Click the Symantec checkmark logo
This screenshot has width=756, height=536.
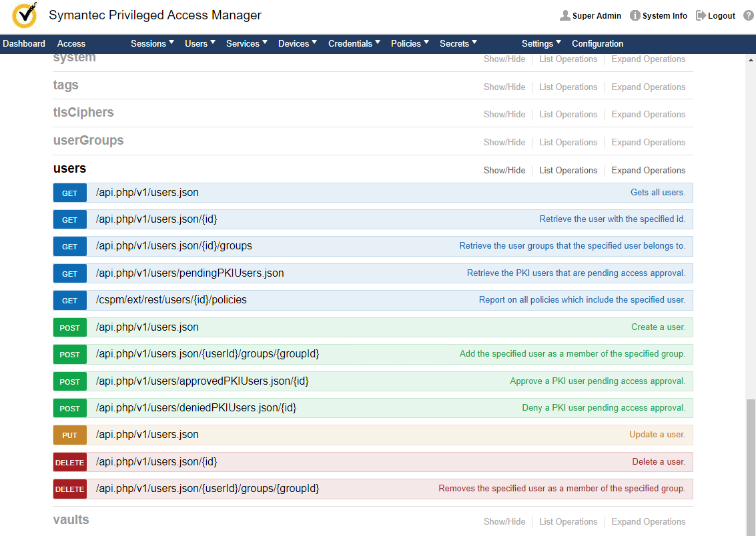(25, 15)
